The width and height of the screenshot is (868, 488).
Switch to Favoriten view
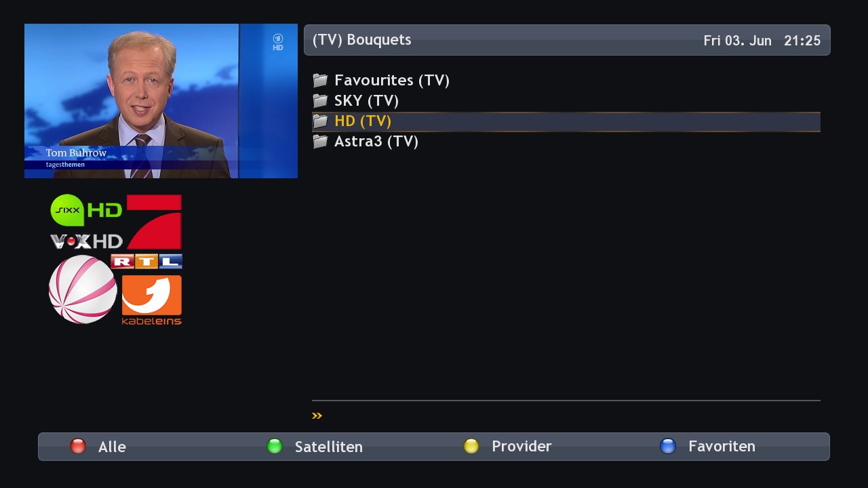coord(722,447)
